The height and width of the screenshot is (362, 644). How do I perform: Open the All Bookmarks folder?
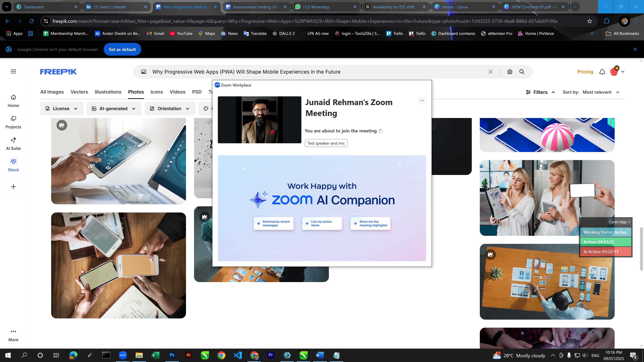point(622,34)
